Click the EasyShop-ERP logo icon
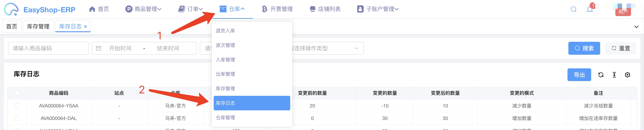The image size is (644, 130). 11,9
